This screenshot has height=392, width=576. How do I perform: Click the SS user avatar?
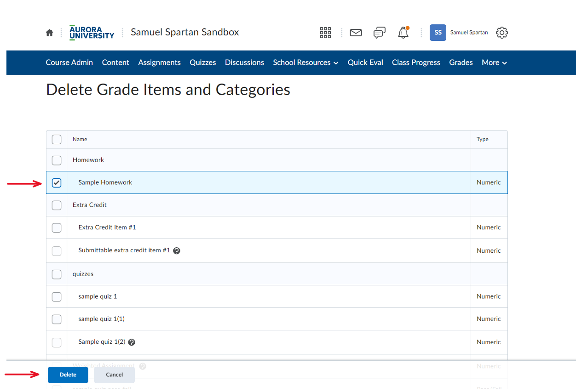[x=438, y=33]
